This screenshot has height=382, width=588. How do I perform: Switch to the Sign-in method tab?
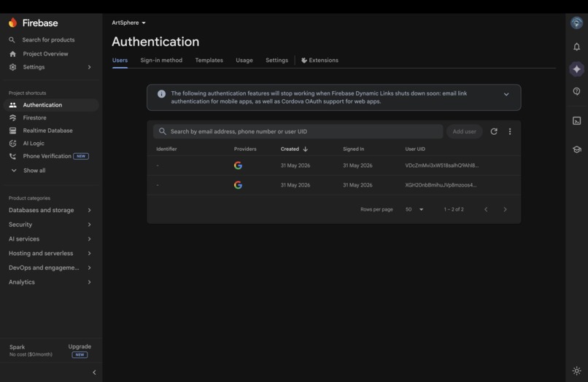coord(161,61)
